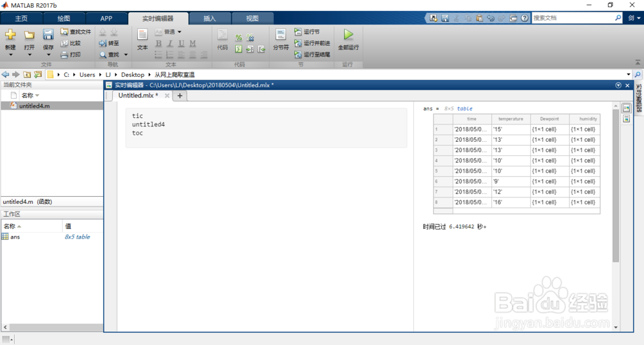644x345 pixels.
Task: Click 查找文件 (Find Files) in the ribbon
Action: click(x=75, y=32)
